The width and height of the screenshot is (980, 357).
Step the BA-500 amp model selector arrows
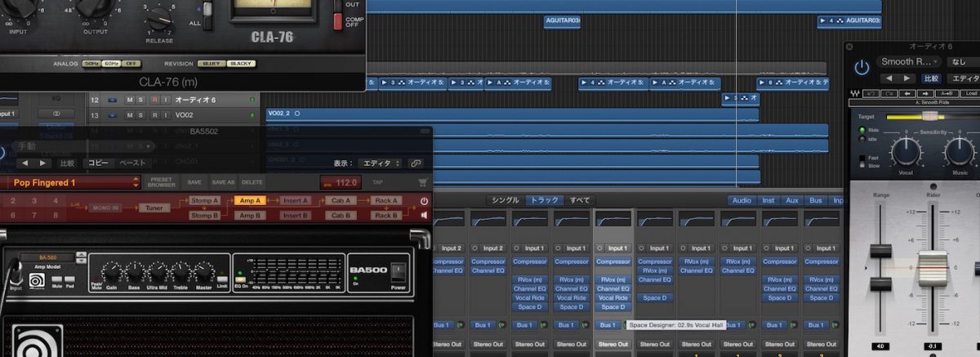click(80, 256)
